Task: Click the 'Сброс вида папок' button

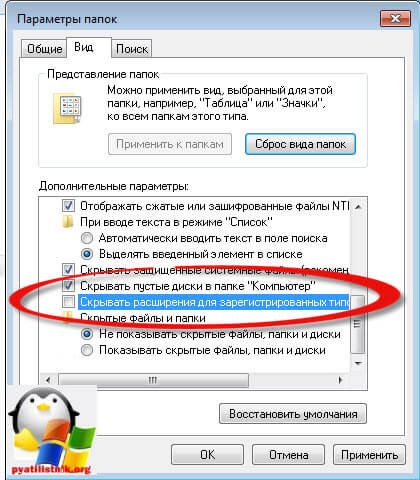Action: point(300,144)
